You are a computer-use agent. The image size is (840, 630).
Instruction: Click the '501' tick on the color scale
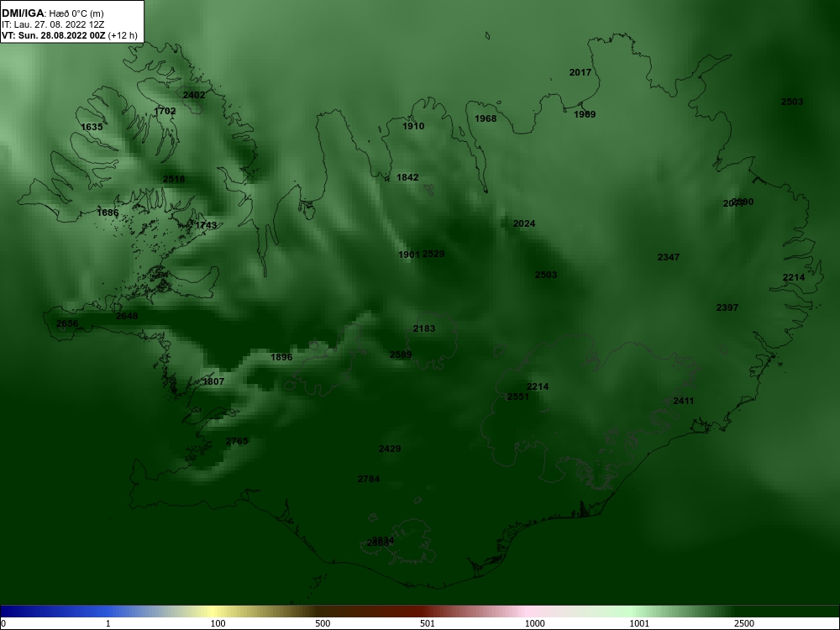428,623
